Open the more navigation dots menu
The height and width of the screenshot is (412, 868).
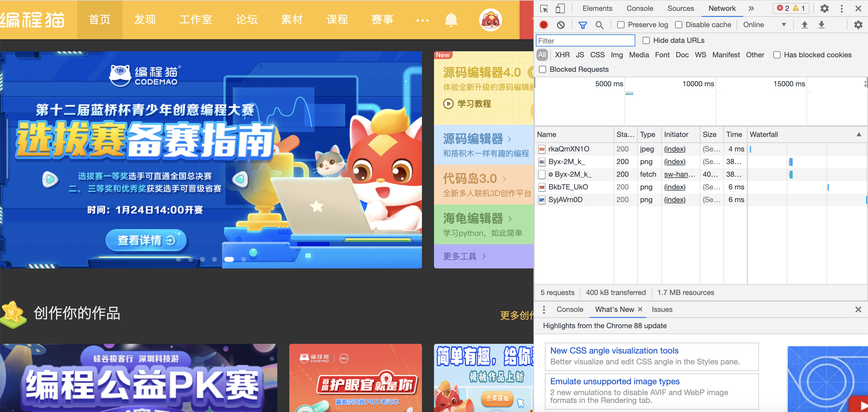pyautogui.click(x=422, y=20)
